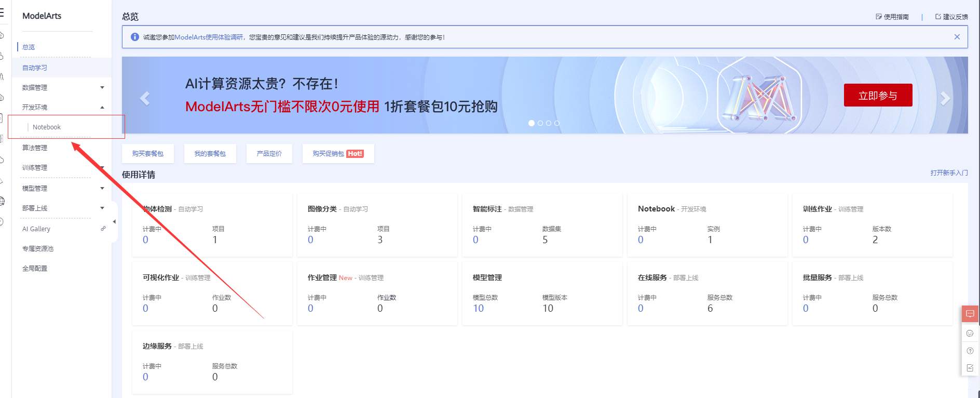The image size is (980, 398).
Task: Click the 模型管理 card title in 使用详情
Action: [x=487, y=277]
